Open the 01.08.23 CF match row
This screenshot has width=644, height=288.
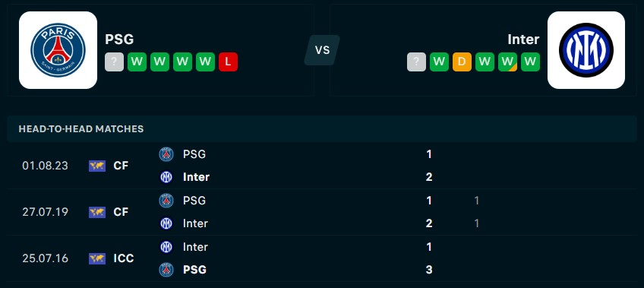click(x=322, y=166)
